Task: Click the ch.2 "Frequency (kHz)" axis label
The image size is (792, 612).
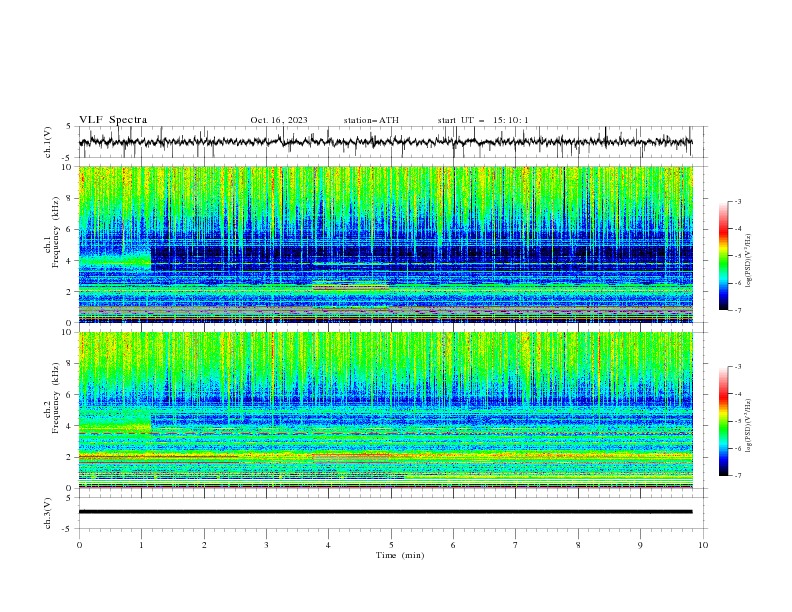Action: coord(56,398)
